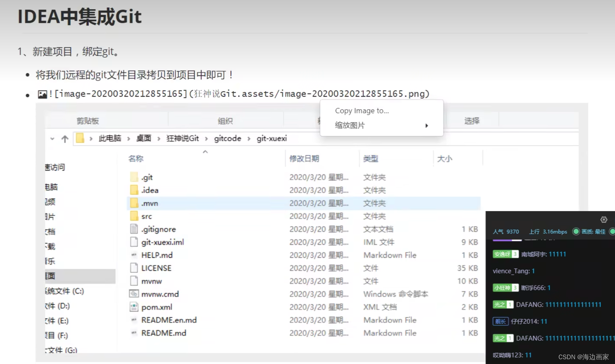Select the .mvn folder icon

click(134, 203)
